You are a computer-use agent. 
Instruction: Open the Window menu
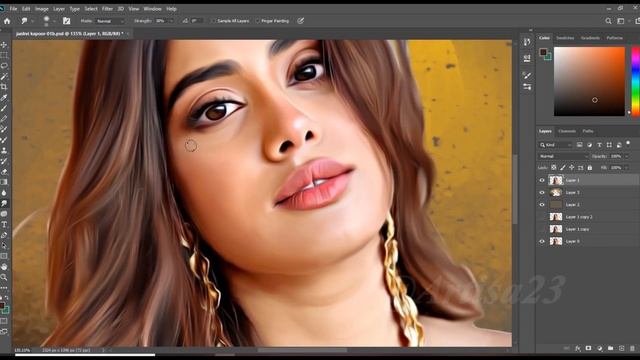(x=152, y=9)
